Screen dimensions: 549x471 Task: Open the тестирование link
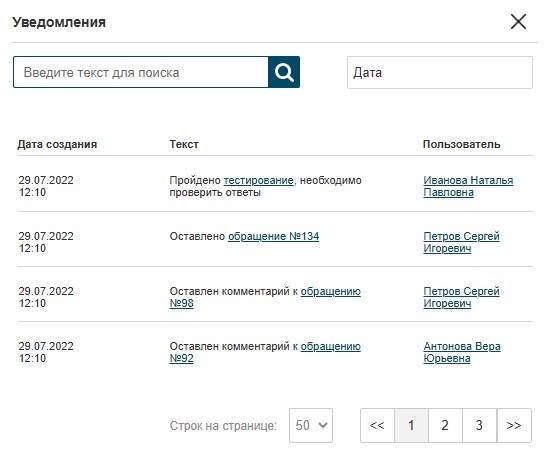pos(258,180)
